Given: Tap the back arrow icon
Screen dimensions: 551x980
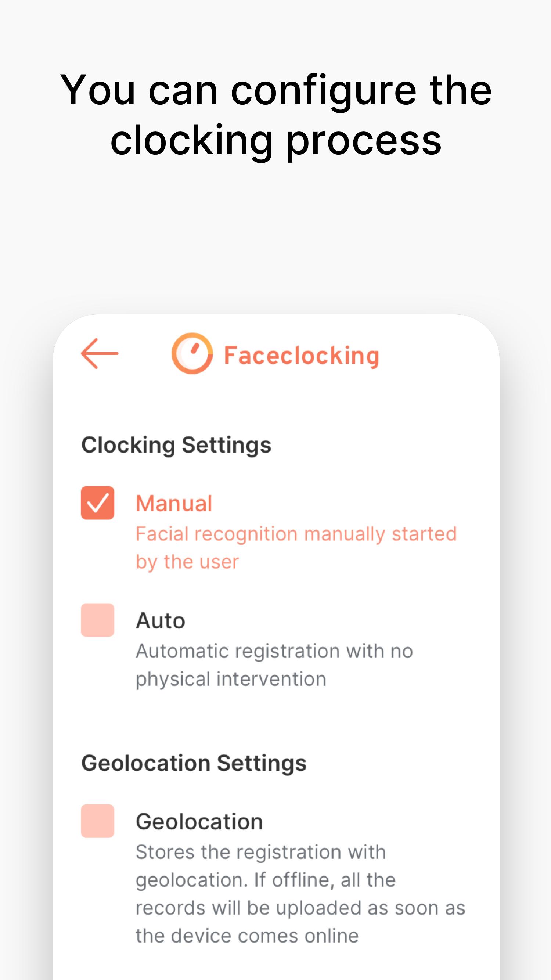Looking at the screenshot, I should tap(100, 353).
